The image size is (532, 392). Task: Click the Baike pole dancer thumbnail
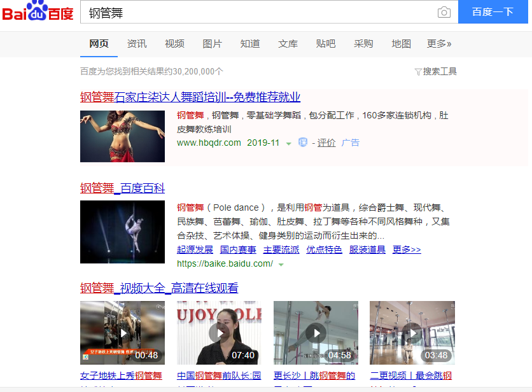point(122,232)
